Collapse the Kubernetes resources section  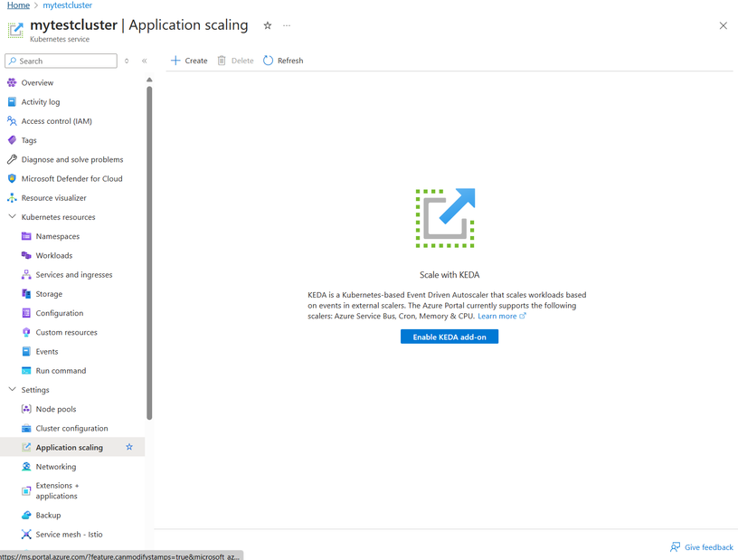pyautogui.click(x=13, y=216)
